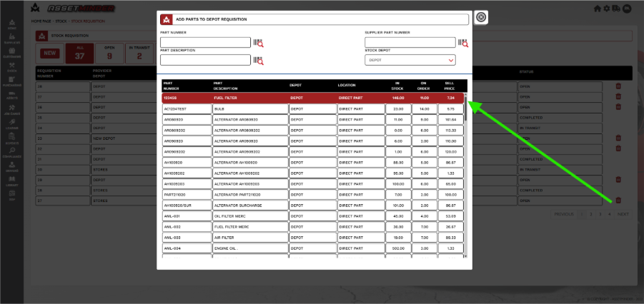The width and height of the screenshot is (644, 304).
Task: Click barcode search icon beside Part Description field
Action: coord(258,61)
